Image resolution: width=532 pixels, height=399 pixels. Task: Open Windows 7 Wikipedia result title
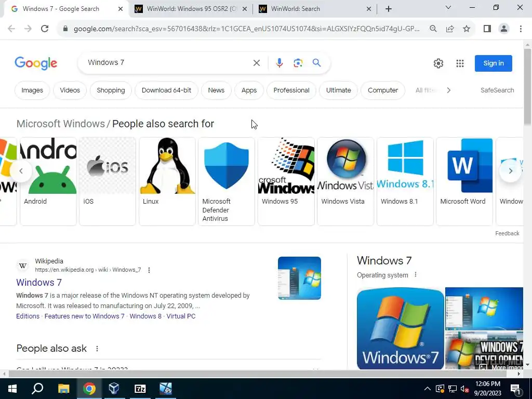pyautogui.click(x=39, y=282)
